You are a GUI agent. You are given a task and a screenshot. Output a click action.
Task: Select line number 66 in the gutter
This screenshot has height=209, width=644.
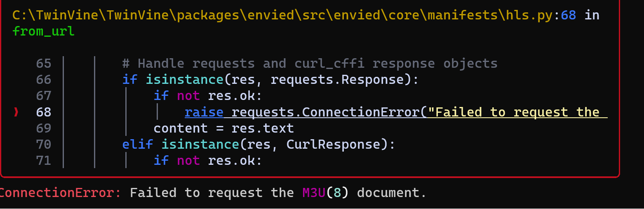[44, 80]
